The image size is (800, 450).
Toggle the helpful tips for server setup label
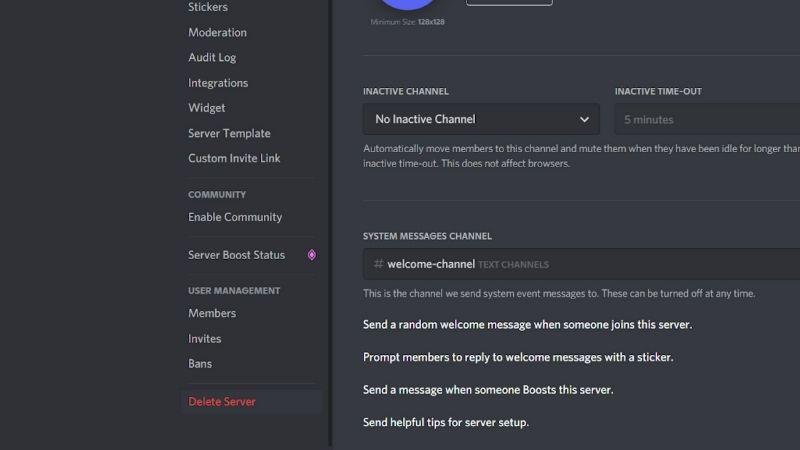point(445,423)
